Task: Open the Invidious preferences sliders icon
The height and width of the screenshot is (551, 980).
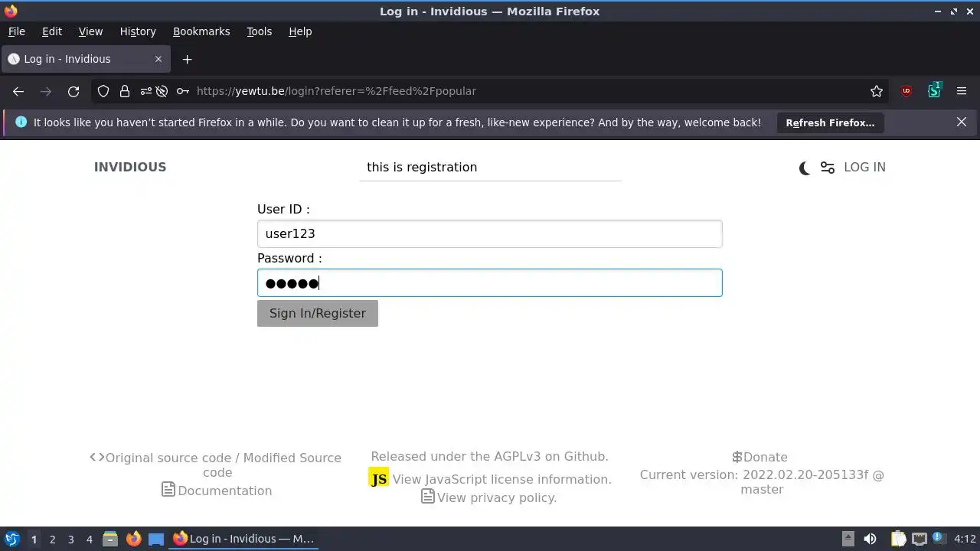Action: (828, 168)
